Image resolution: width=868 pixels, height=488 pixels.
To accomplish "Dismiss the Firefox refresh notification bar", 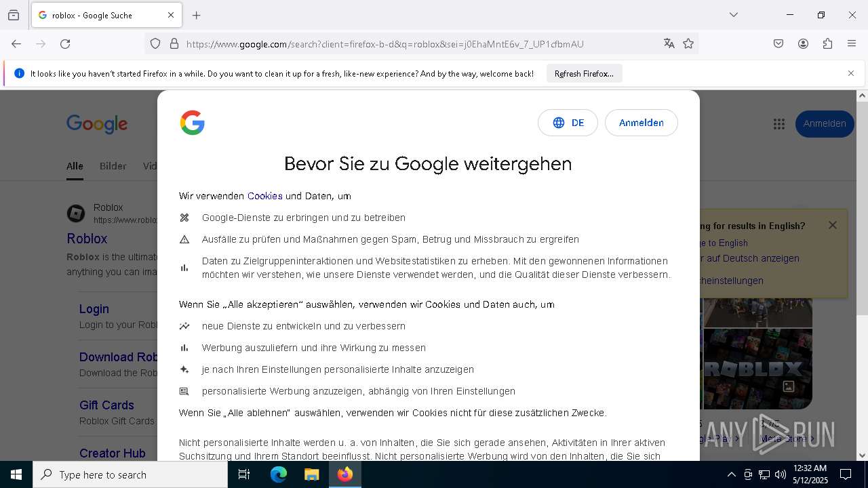I will (851, 73).
